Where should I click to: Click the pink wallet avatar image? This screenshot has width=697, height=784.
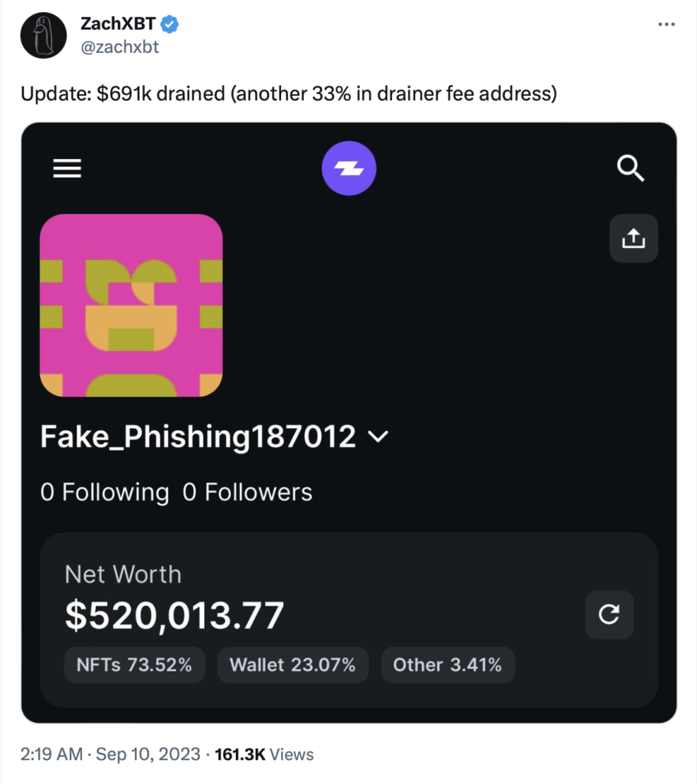pyautogui.click(x=131, y=305)
